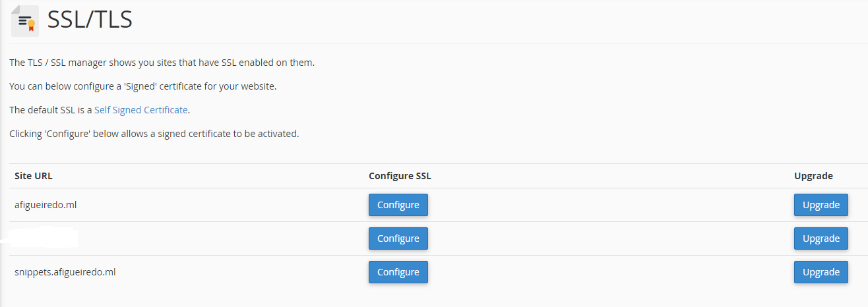The width and height of the screenshot is (868, 307).
Task: Click the 'Clicking Configure below allows' sentence
Action: tap(154, 134)
